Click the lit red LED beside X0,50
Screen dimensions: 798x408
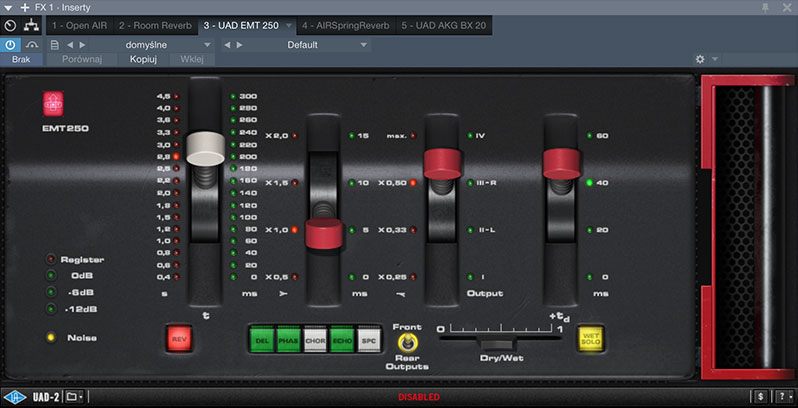pos(413,183)
